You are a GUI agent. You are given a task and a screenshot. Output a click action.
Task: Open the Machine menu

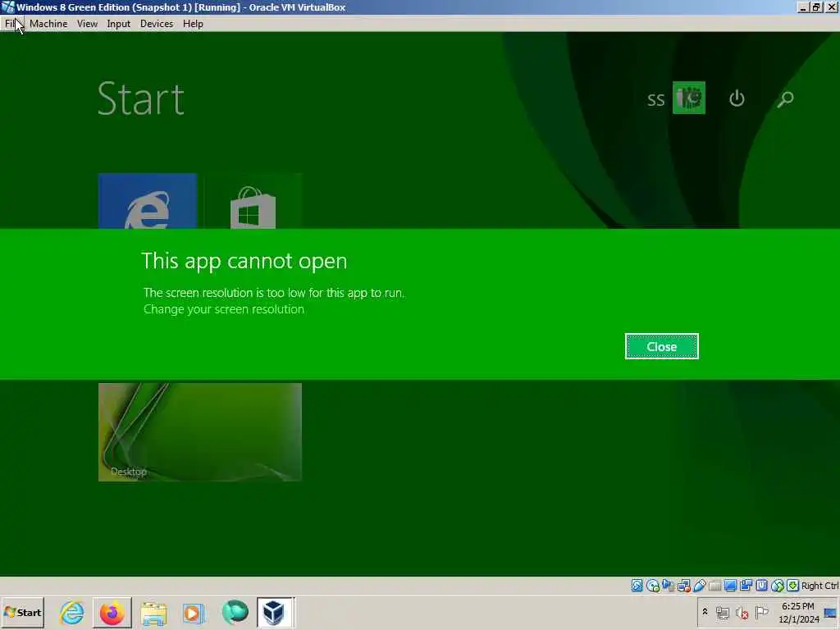pyautogui.click(x=48, y=24)
